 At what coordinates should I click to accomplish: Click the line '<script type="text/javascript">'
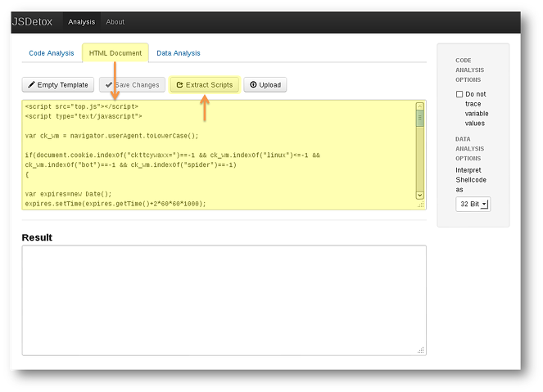(84, 116)
